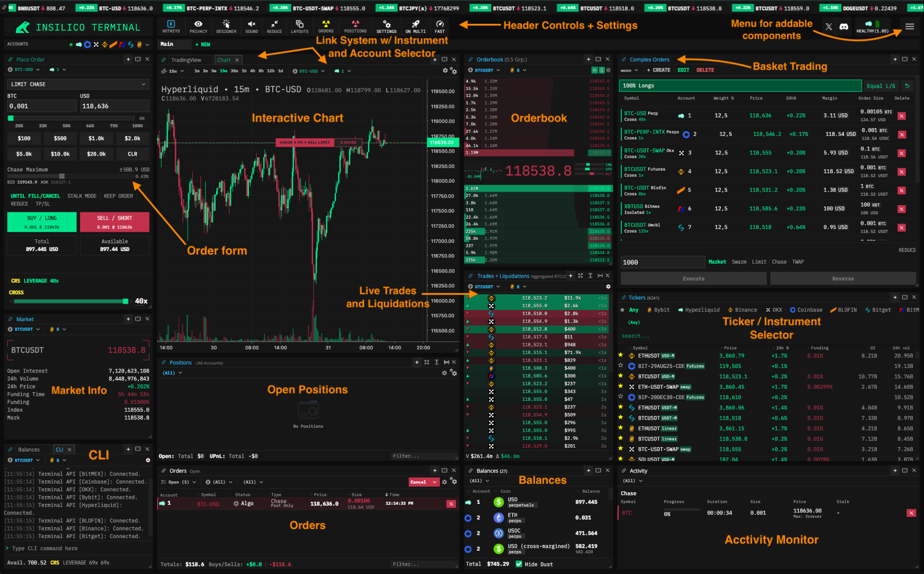Expand the Cancel orders dropdown arrow
The width and height of the screenshot is (924, 574).
pos(435,482)
